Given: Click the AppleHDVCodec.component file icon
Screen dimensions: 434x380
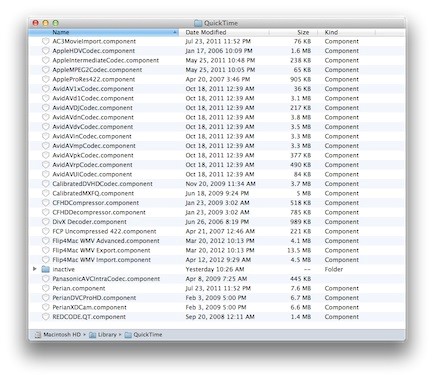Looking at the screenshot, I should coord(46,51).
